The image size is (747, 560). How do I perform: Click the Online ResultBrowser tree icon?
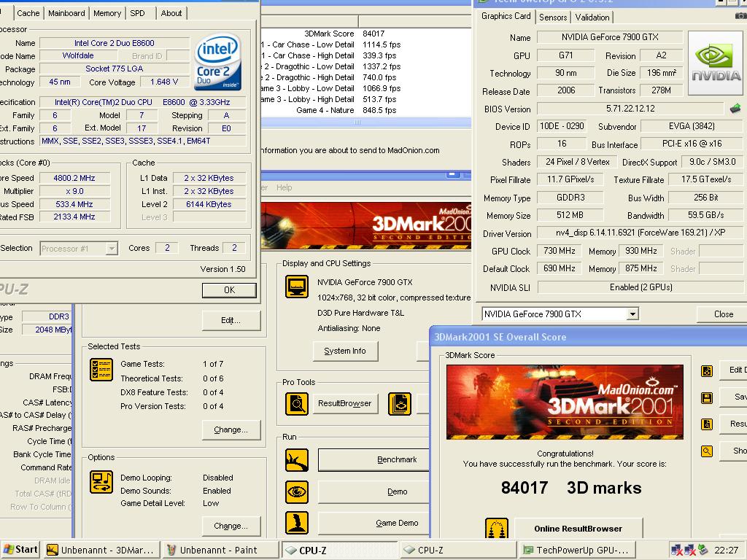tap(497, 529)
